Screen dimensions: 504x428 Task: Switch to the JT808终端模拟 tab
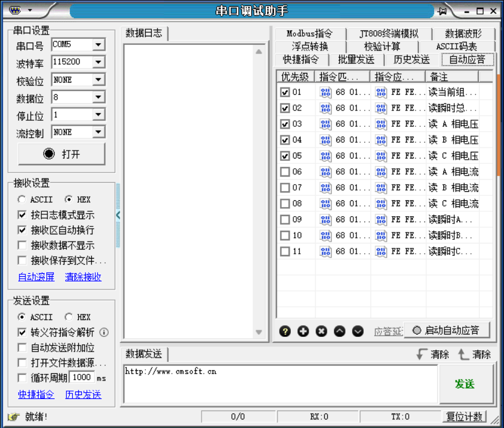389,33
